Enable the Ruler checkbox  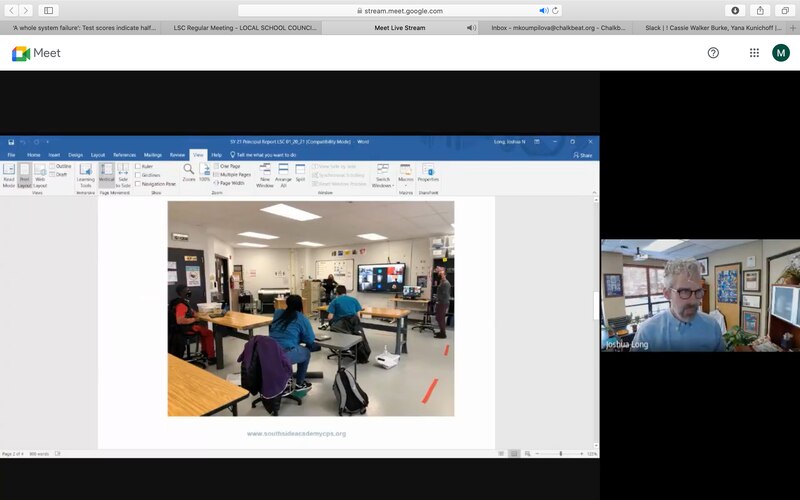pos(138,167)
